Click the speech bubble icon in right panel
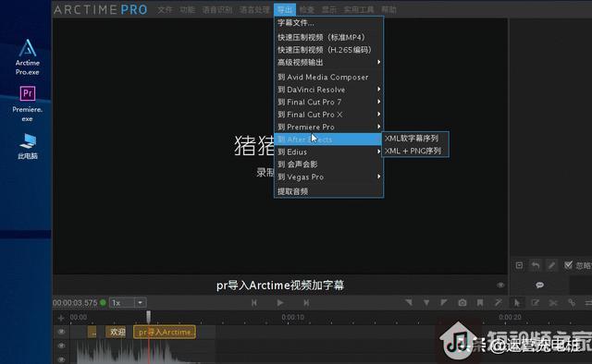592x364 pixels. [540, 285]
